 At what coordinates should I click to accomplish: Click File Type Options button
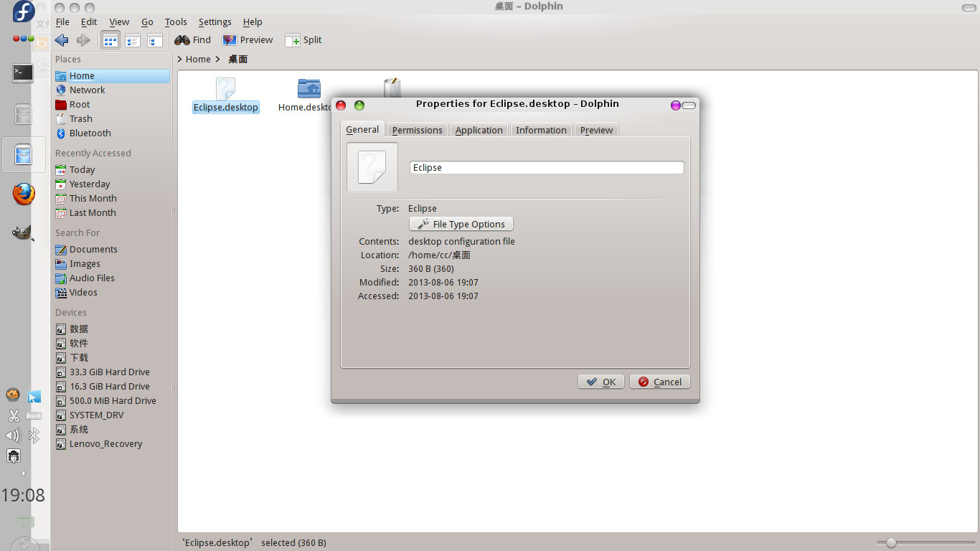(461, 224)
